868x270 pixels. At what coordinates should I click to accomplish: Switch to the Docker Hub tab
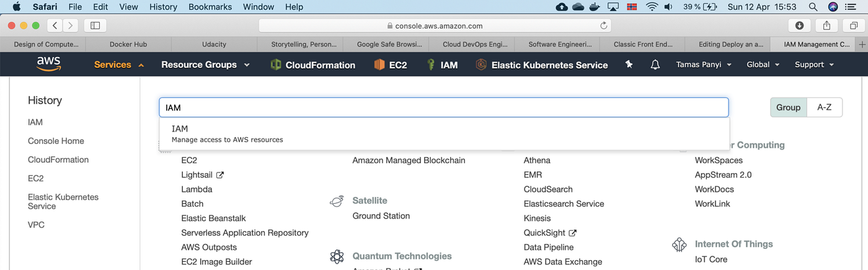coord(128,44)
